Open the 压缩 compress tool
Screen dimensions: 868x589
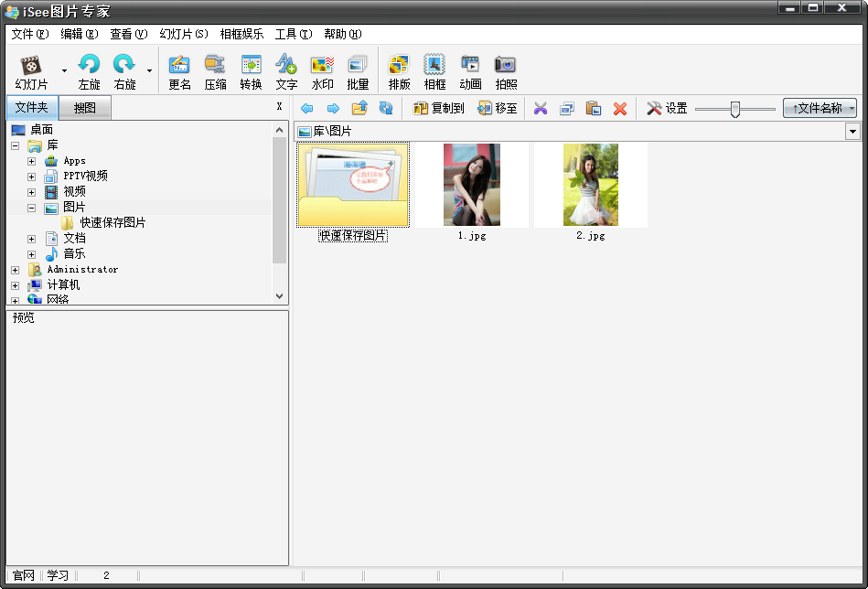[x=215, y=72]
